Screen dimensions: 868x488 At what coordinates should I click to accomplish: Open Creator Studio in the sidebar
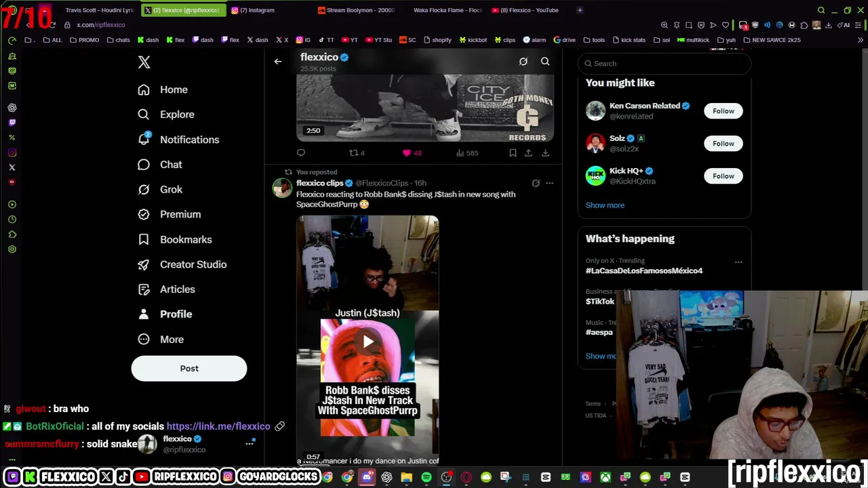point(182,264)
